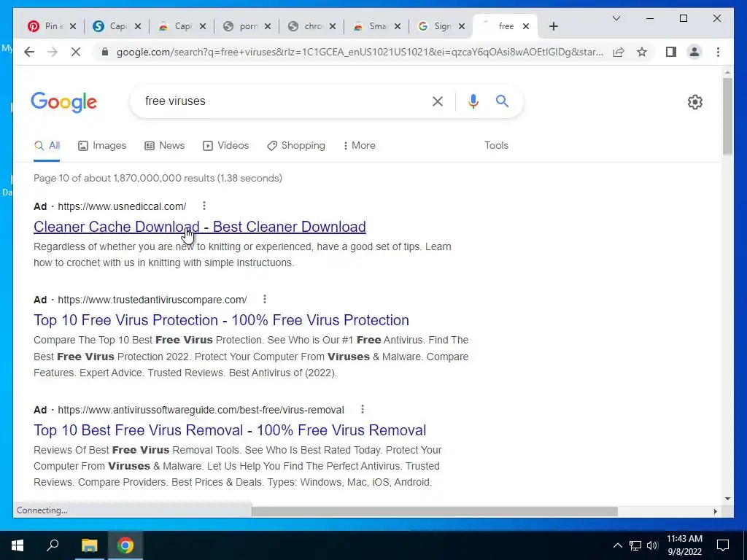Expand the tab search dropdown
The image size is (747, 560).
tap(616, 18)
